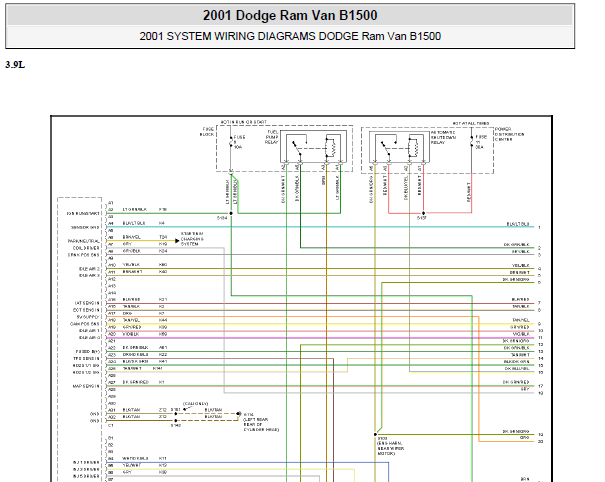The image size is (605, 482).
Task: Click the fuel pump relay switch symbol
Action: 299,146
